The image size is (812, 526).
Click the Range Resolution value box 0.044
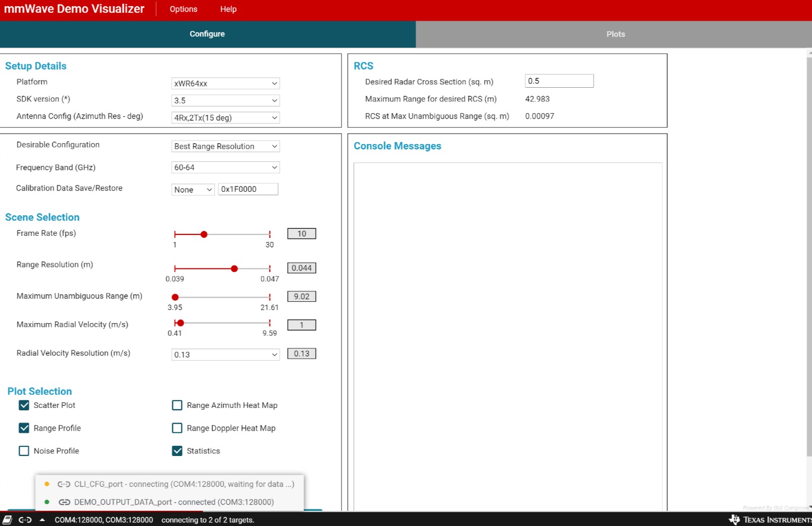(302, 268)
